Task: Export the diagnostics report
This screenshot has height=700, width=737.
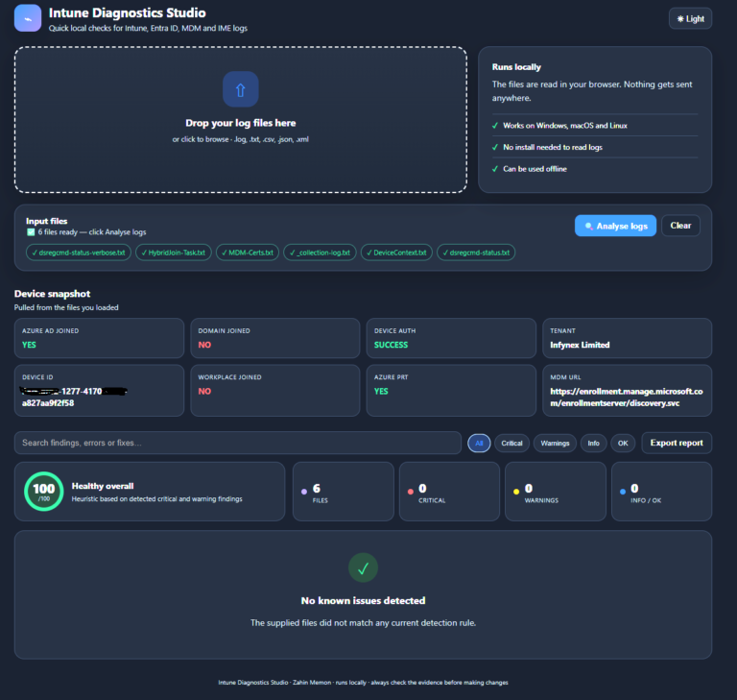Action: coord(677,443)
